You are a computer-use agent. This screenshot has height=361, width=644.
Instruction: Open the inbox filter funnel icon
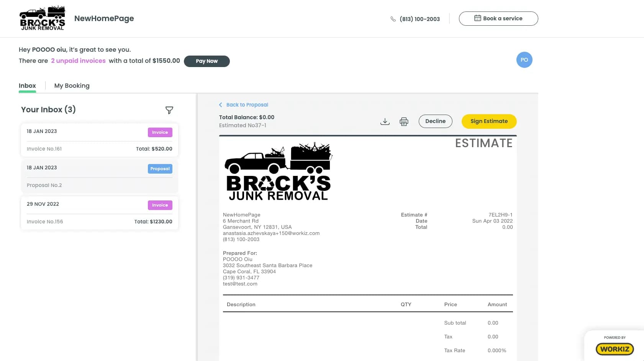click(x=169, y=110)
